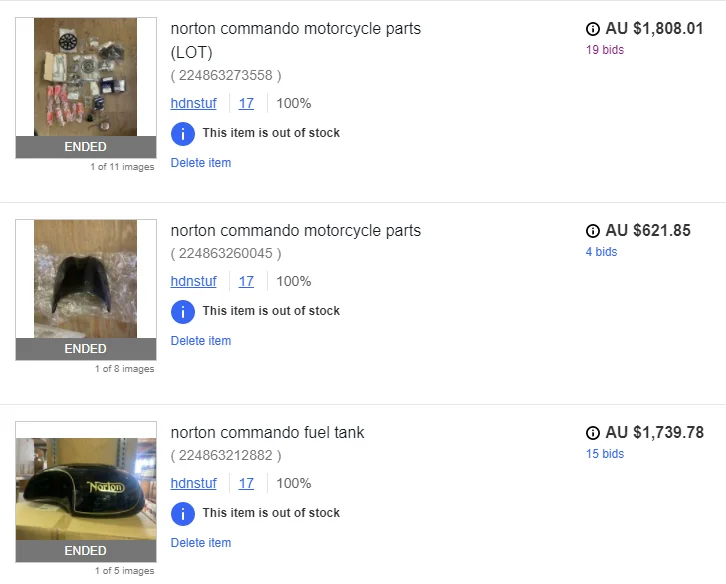View the 4 bids link
This screenshot has height=584, width=726.
[601, 252]
